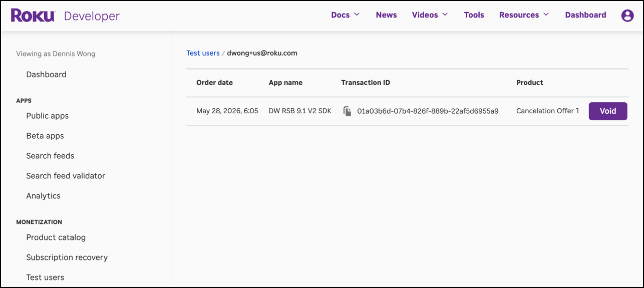This screenshot has height=288, width=644.
Task: Click the App name column header
Action: [285, 83]
